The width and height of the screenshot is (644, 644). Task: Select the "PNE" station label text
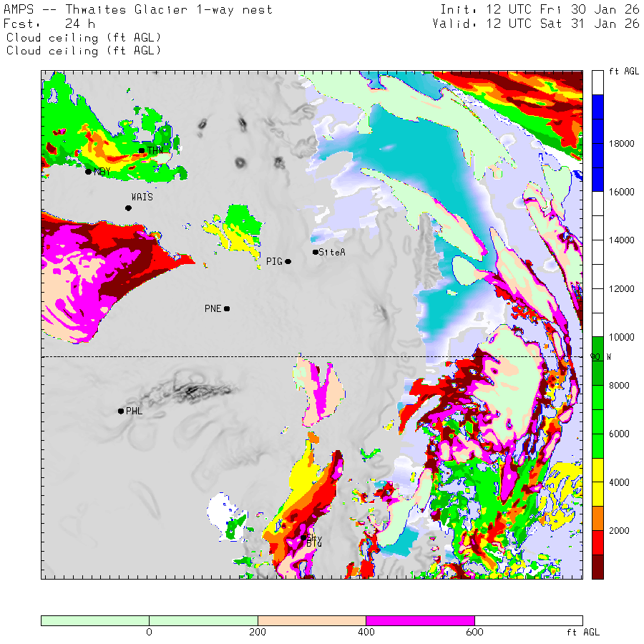[213, 308]
